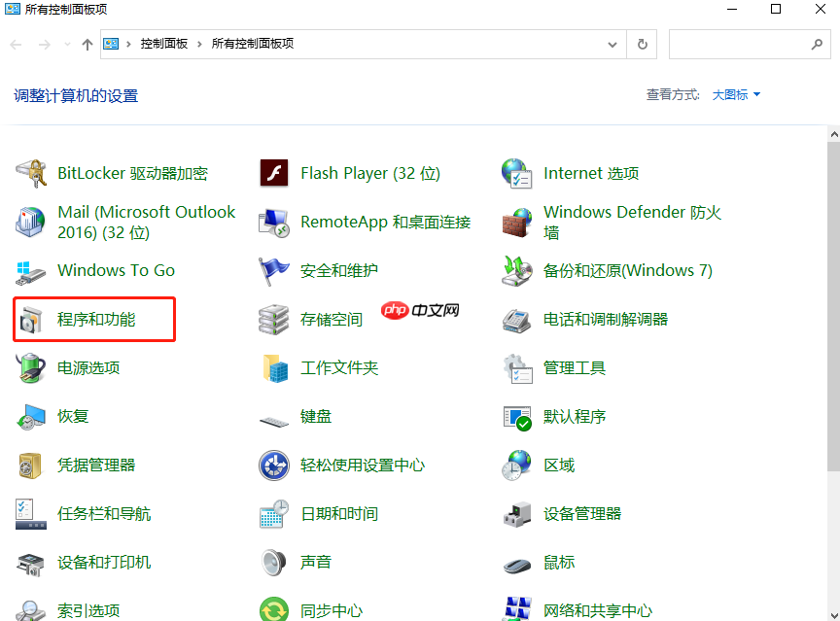Go up one level with up arrow
Screen dimensions: 840x621
click(x=87, y=45)
